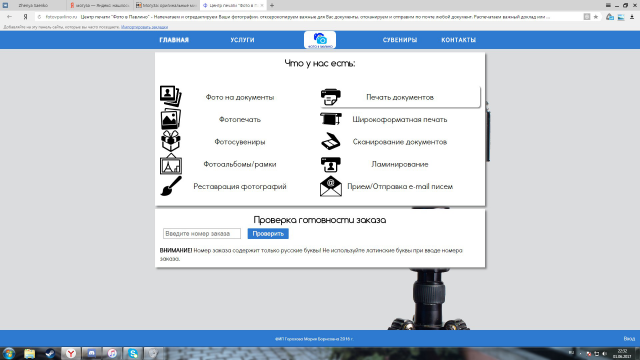This screenshot has width=640, height=360.
Task: Click the Реставрация фотографий brush icon
Action: tap(171, 186)
